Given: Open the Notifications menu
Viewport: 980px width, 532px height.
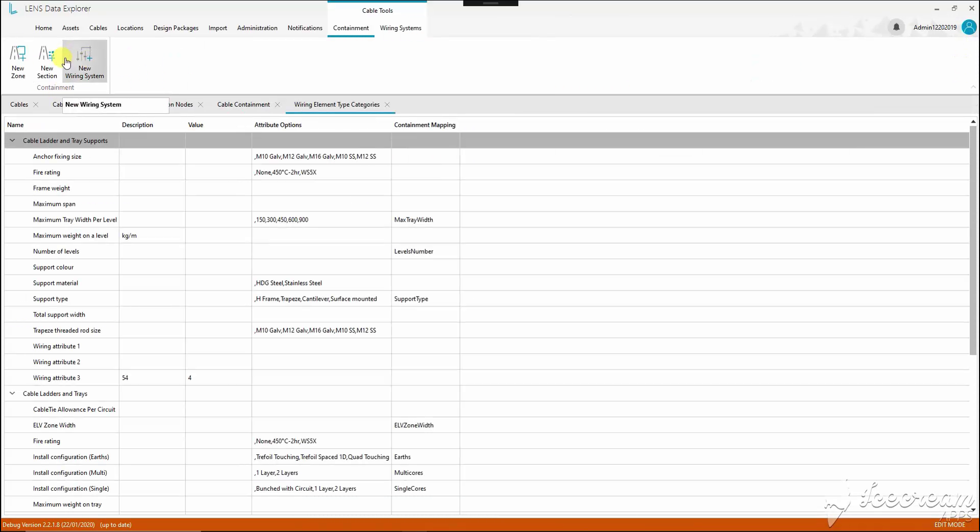Looking at the screenshot, I should pos(305,28).
